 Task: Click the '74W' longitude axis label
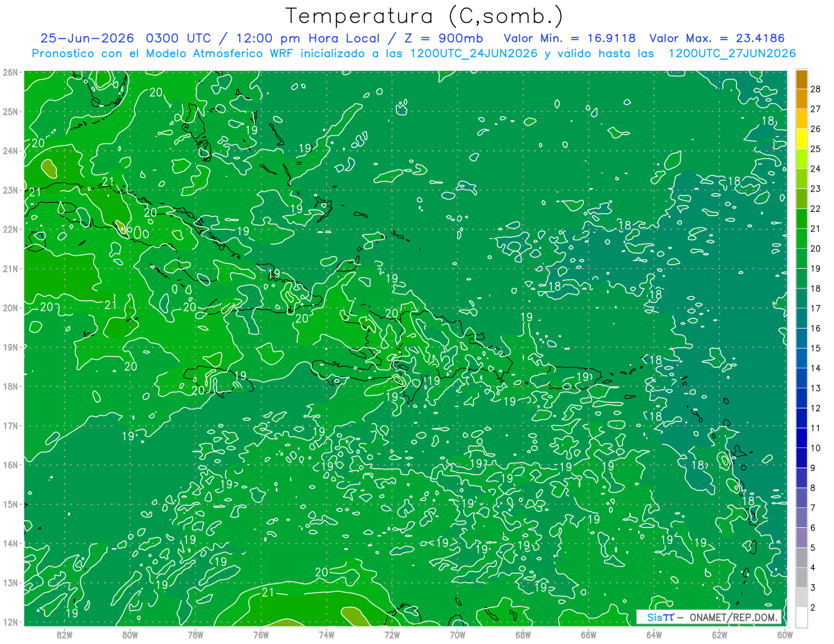coord(326,634)
